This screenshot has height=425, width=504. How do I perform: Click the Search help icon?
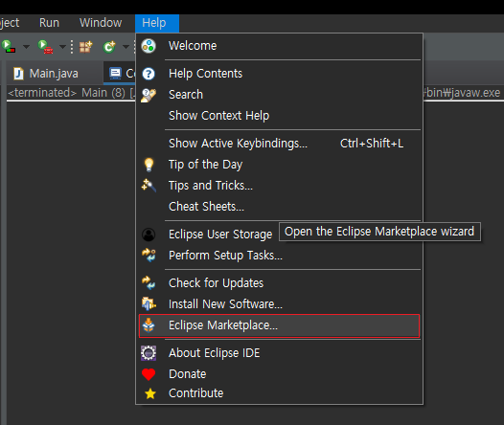click(x=149, y=95)
